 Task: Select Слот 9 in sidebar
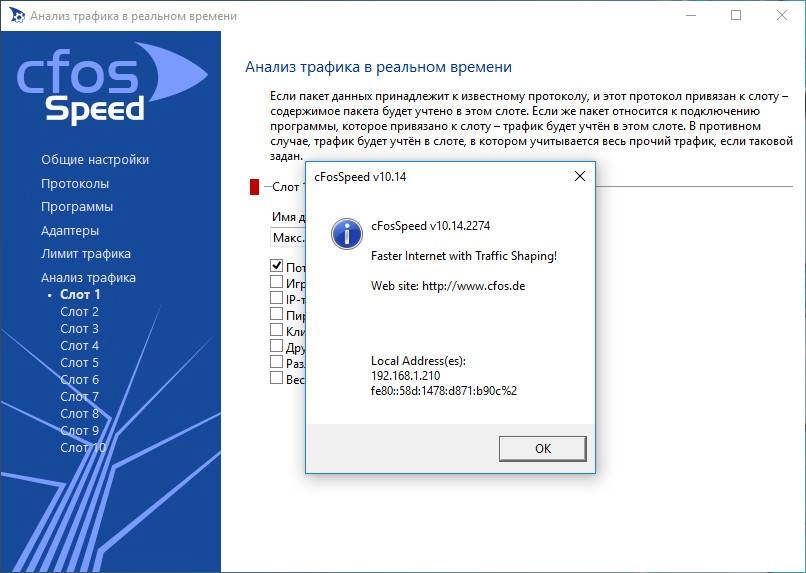point(79,430)
